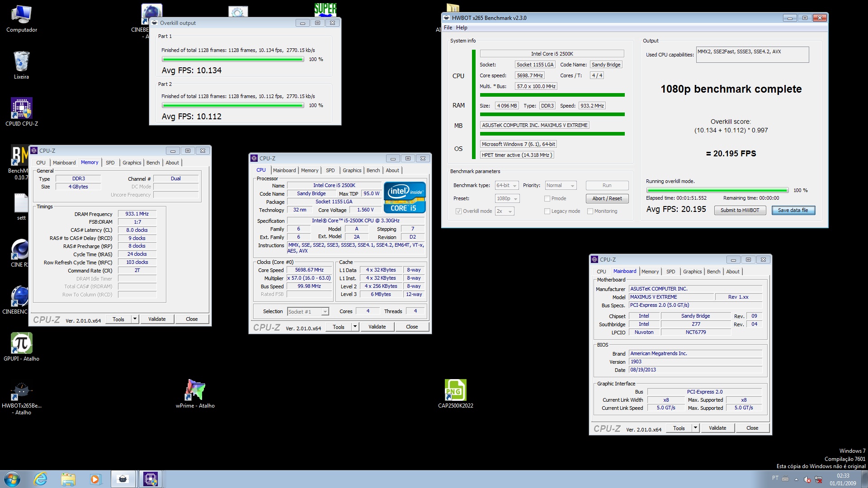Click the network tray icon
This screenshot has height=488, width=868.
coord(818,479)
